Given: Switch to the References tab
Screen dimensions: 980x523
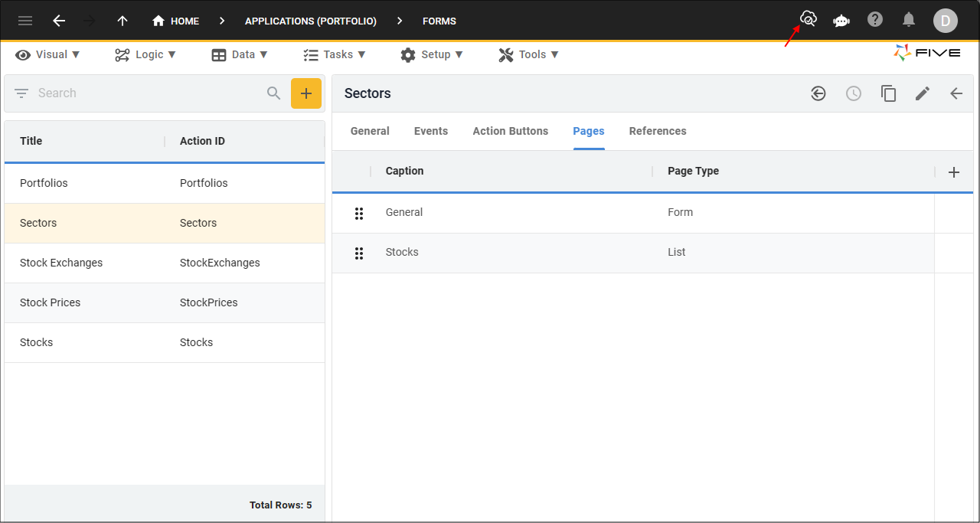Looking at the screenshot, I should (x=658, y=131).
